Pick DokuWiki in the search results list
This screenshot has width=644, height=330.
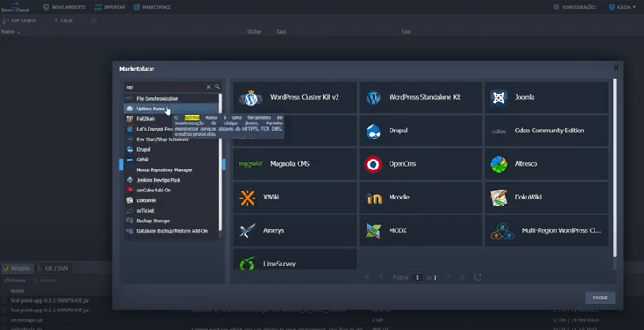171,200
